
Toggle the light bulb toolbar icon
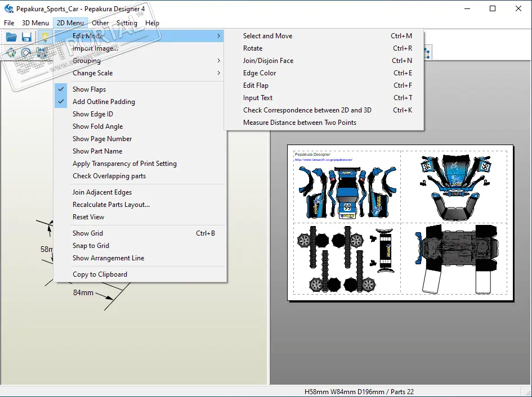coord(45,37)
